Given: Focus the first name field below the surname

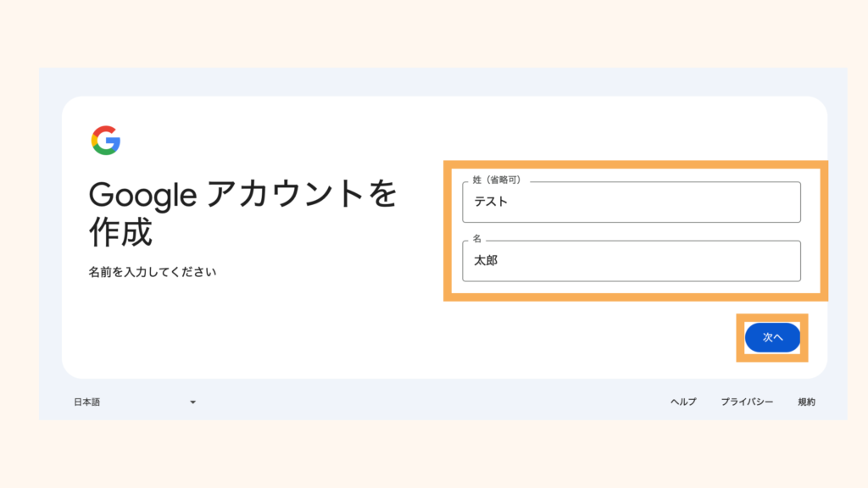Looking at the screenshot, I should click(x=632, y=261).
